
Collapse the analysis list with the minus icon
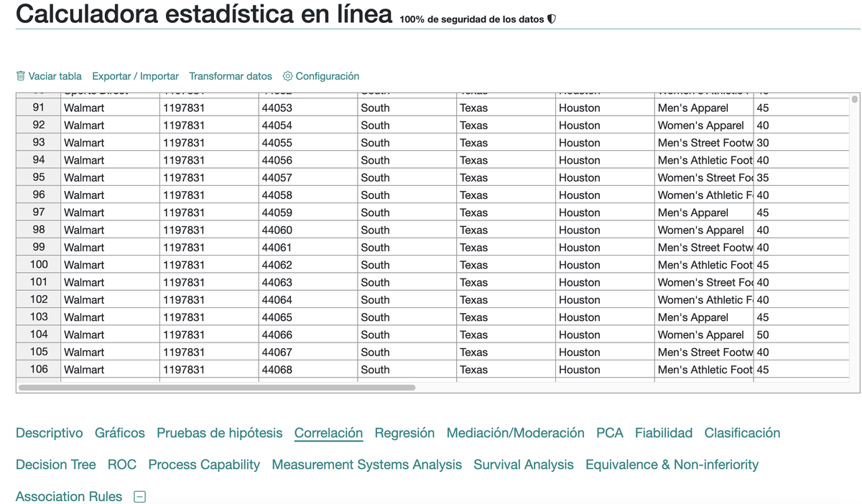140,497
